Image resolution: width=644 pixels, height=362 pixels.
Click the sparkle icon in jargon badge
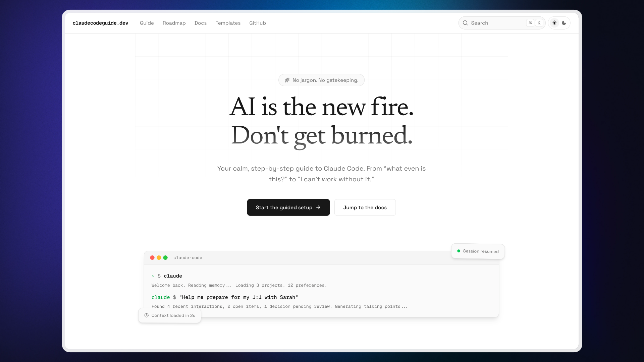tap(287, 80)
